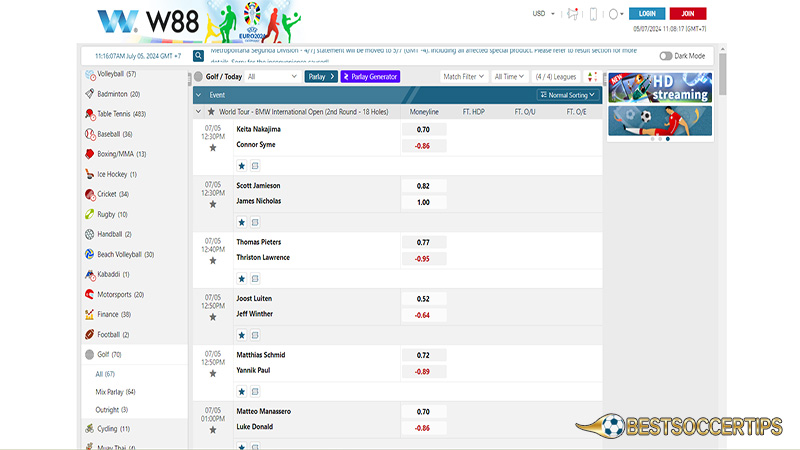The image size is (800, 450).
Task: Open the All Time dropdown
Action: tap(509, 77)
